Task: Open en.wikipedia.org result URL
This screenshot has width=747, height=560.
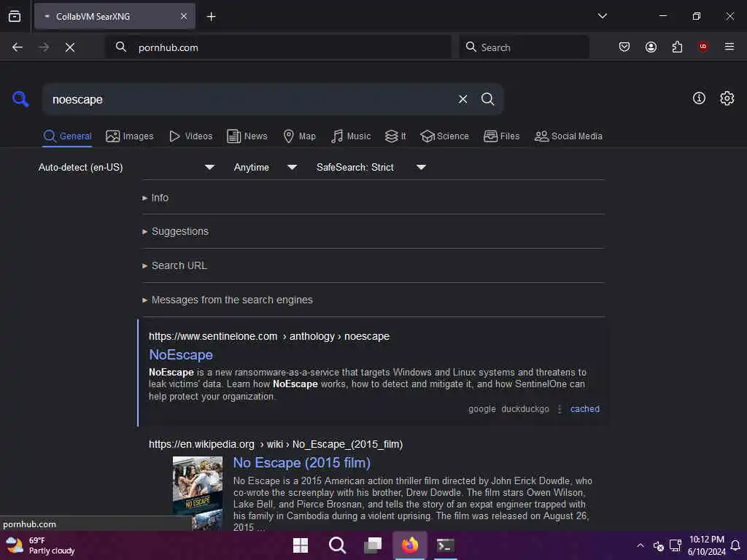Action: tap(275, 444)
